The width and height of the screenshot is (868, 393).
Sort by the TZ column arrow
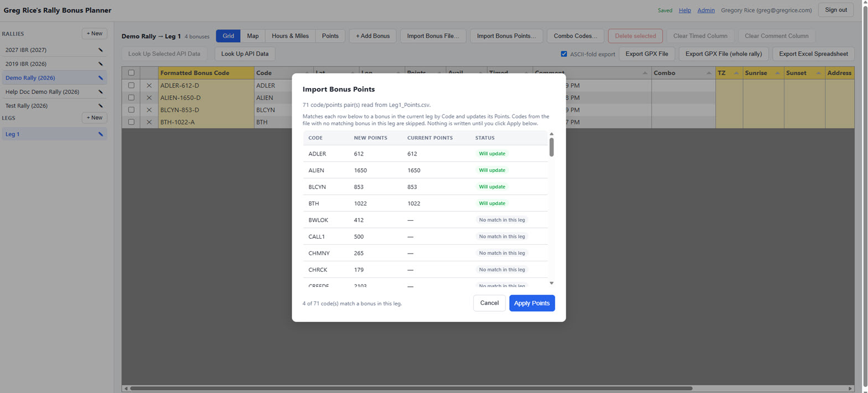tap(736, 73)
